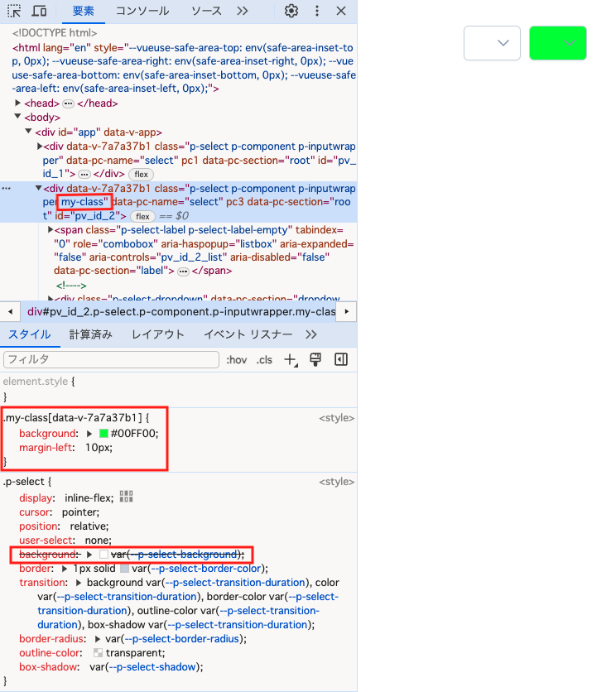Expand the pv_id_1 select div node
Screen dimensions: 616x692
click(x=39, y=146)
